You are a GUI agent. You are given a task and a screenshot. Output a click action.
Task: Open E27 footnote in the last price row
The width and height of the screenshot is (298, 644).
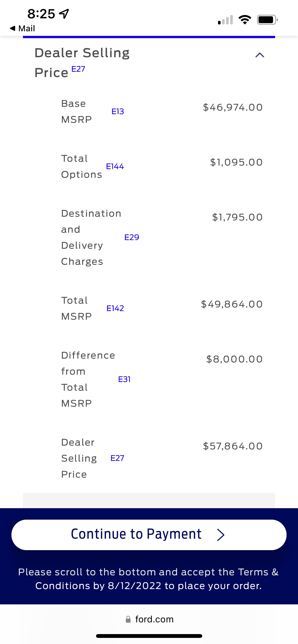pos(117,458)
